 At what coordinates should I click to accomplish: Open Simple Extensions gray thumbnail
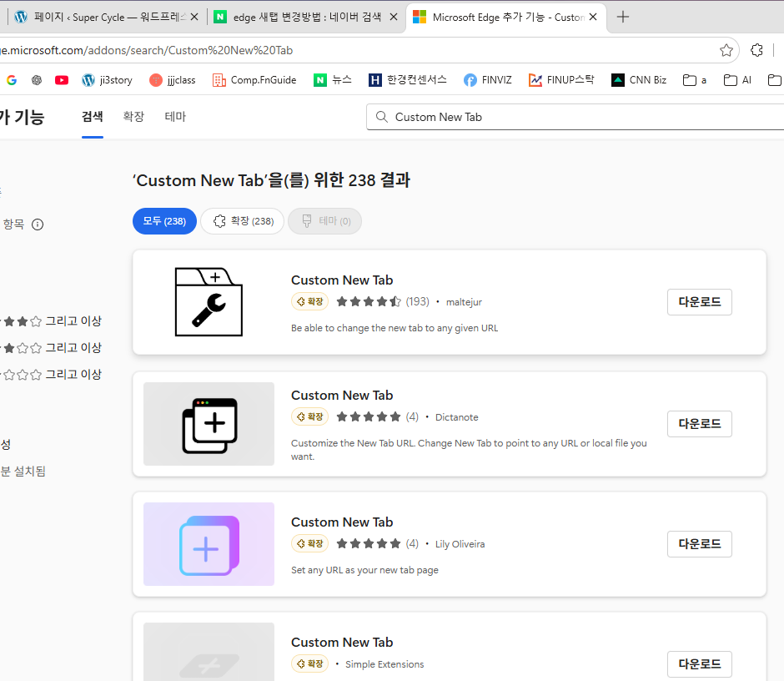pos(209,652)
